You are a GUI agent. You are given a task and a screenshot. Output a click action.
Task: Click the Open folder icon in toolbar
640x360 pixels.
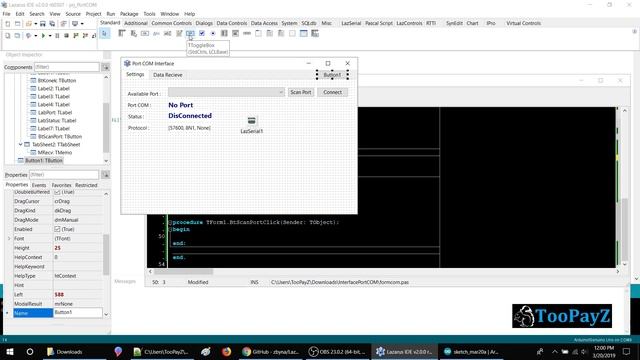(x=29, y=24)
